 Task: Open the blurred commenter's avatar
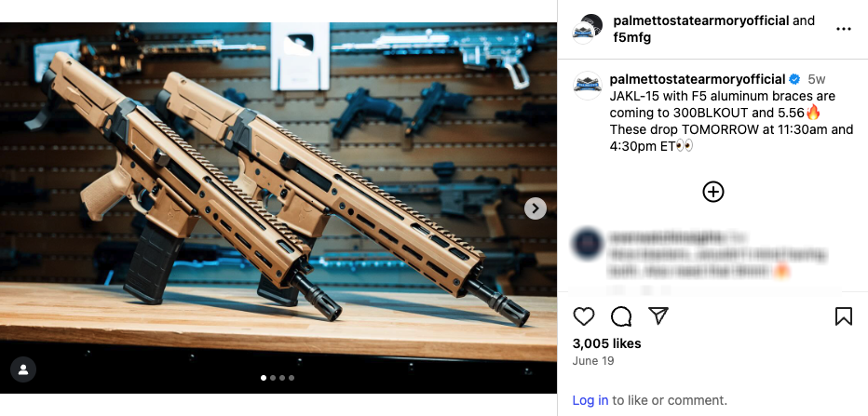pos(588,244)
